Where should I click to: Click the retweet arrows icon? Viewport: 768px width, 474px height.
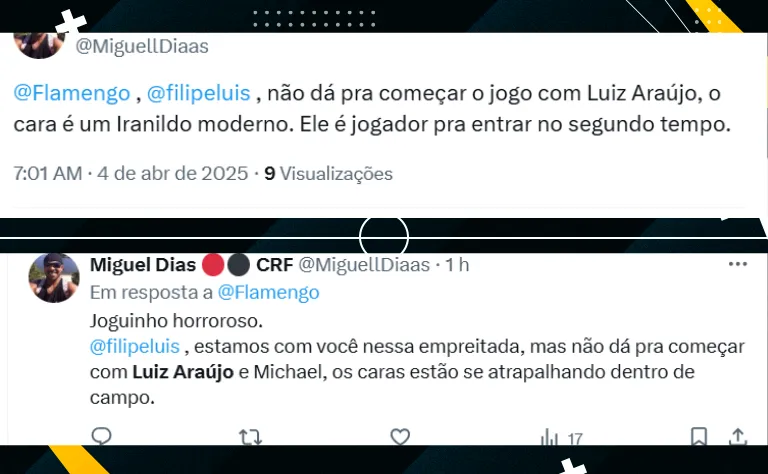click(250, 436)
